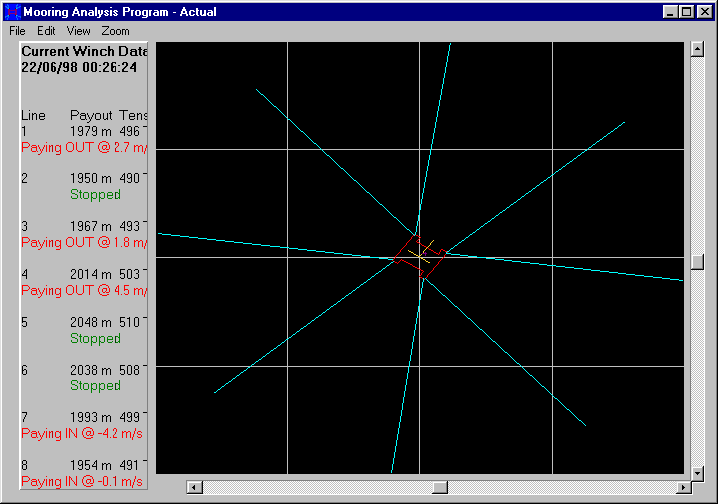Click the 'Stopped' status under line 6
Viewport: 718px width, 504px height.
(95, 385)
